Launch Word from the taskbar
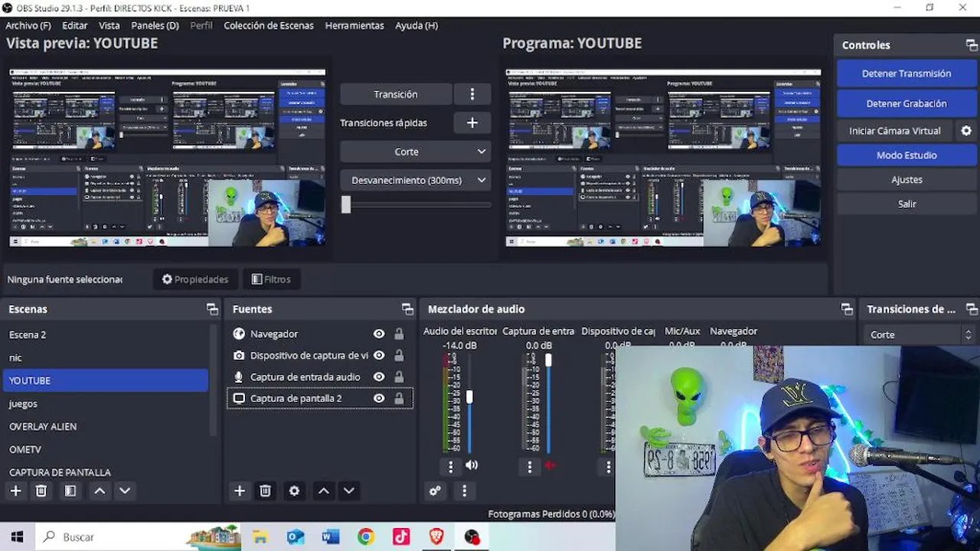 (331, 537)
